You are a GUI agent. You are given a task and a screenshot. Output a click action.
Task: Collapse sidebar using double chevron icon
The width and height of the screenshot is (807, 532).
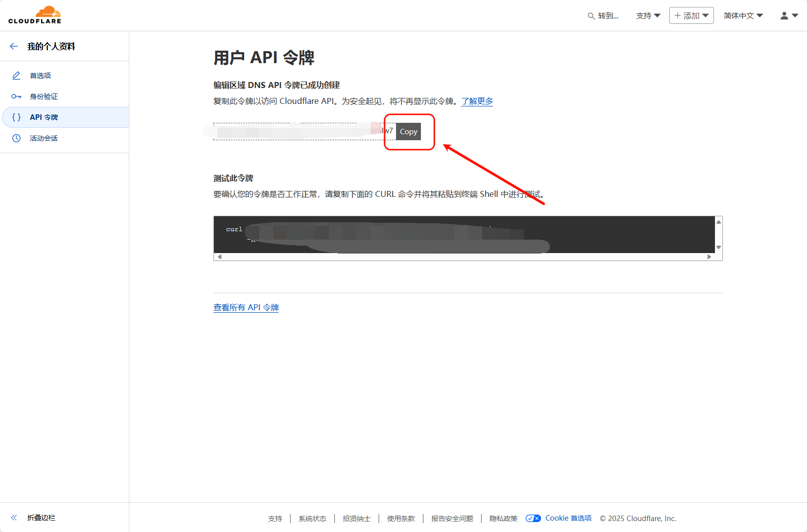pos(14,518)
